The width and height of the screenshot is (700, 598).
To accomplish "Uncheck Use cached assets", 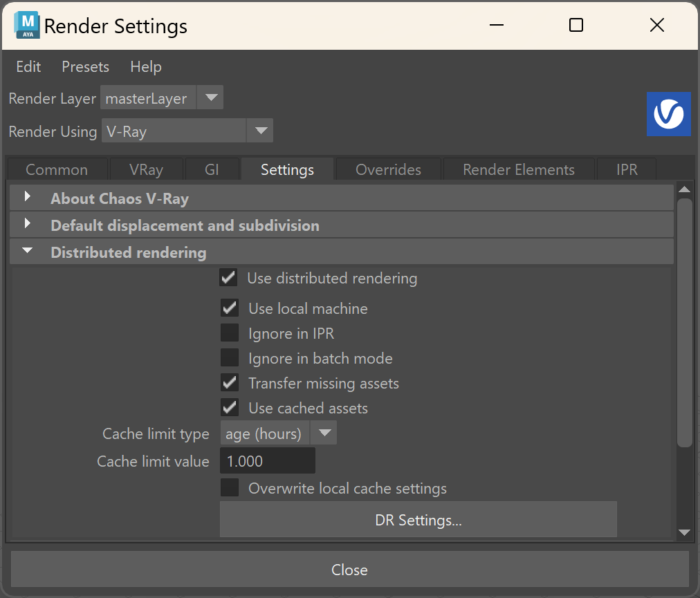I will (230, 407).
